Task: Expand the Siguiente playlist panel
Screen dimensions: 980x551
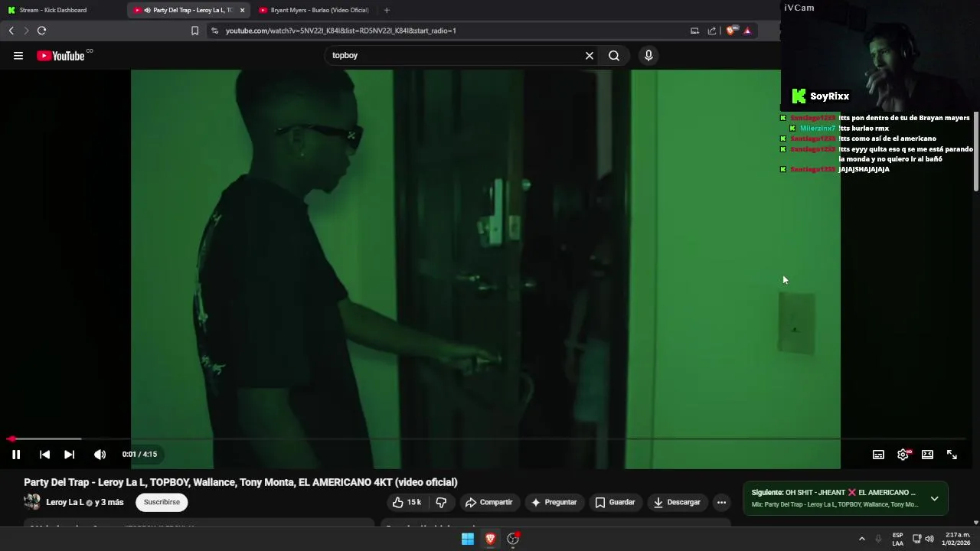Action: click(934, 498)
